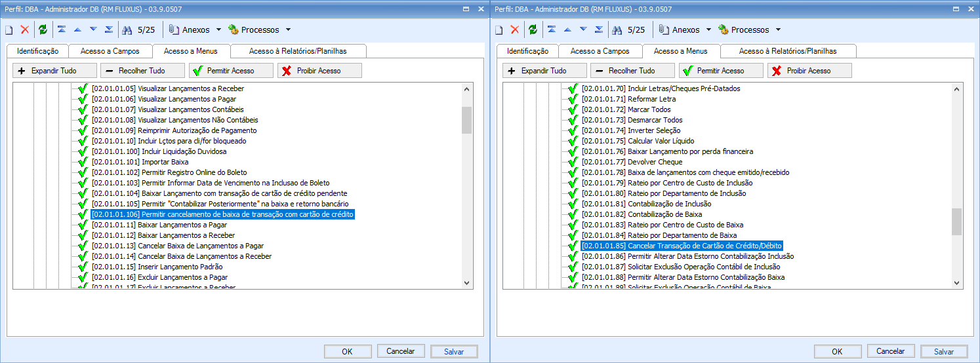Click the Anexos paperclip icon in left window
The image size is (980, 363).
click(174, 29)
